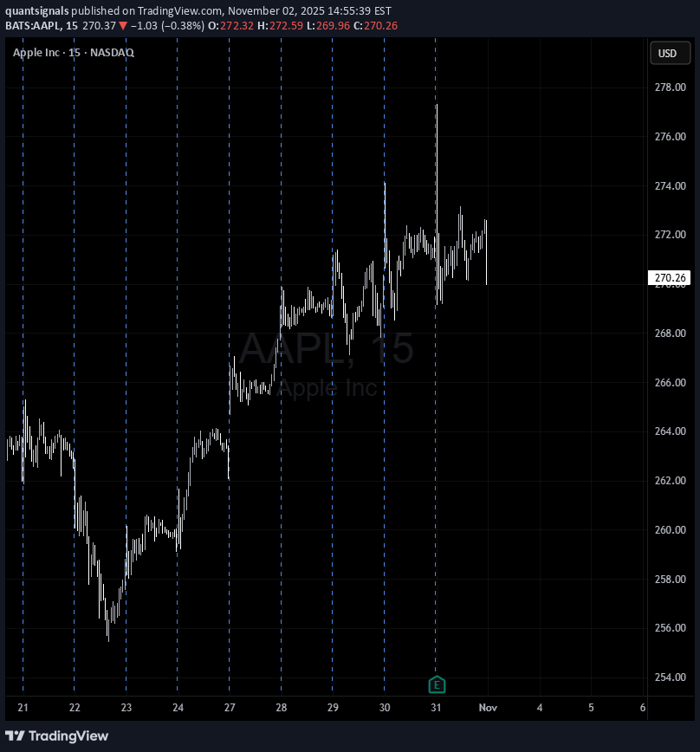Click the highest spike bar tip near 277
Viewport: 700px width, 752px height.
pyautogui.click(x=437, y=107)
